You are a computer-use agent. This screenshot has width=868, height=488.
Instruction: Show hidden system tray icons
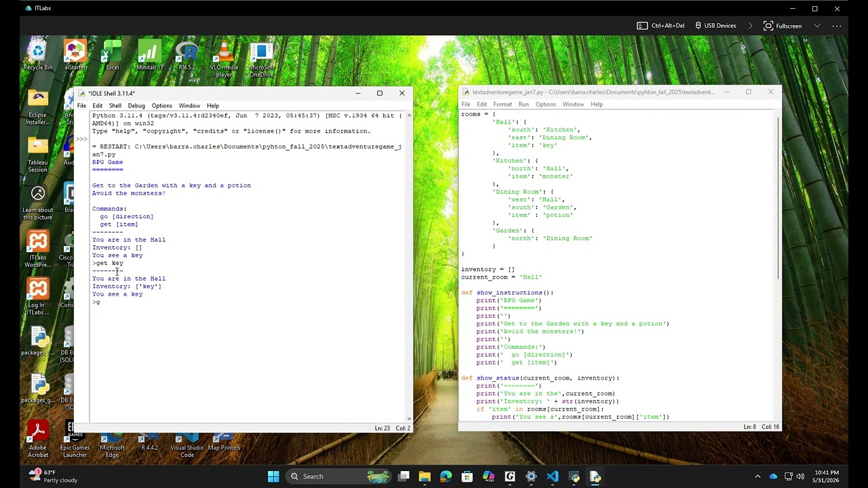pyautogui.click(x=757, y=476)
